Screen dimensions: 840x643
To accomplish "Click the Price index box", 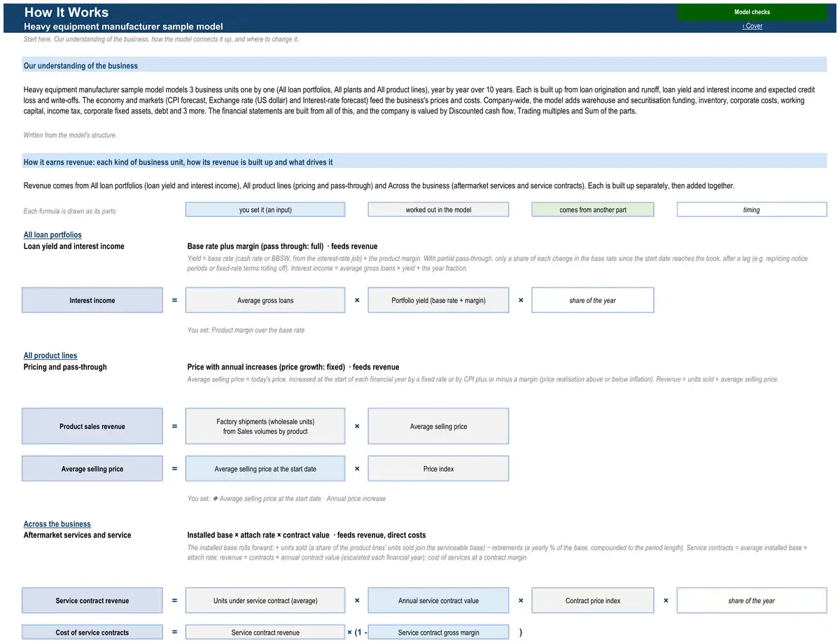I will click(438, 469).
